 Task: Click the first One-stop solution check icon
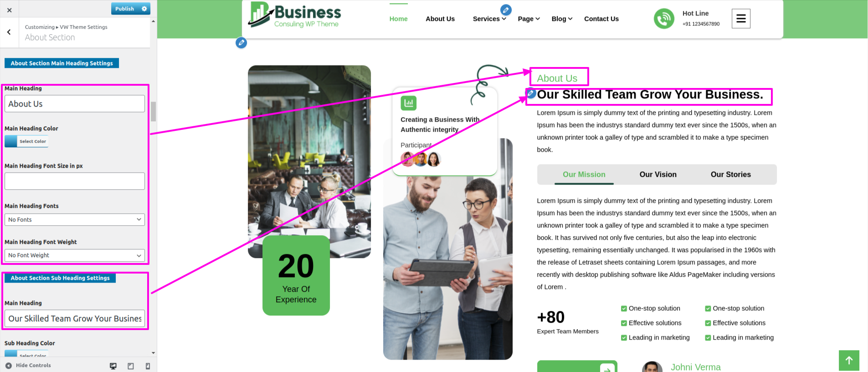624,309
